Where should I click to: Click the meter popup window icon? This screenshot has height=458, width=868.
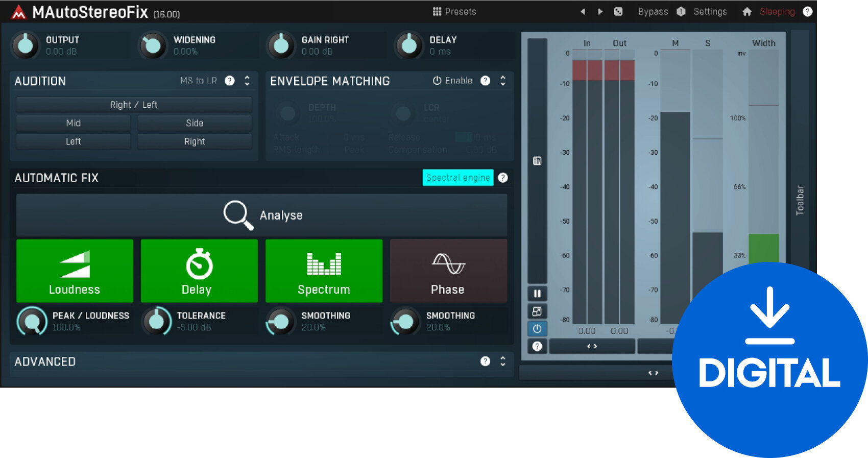pyautogui.click(x=537, y=311)
